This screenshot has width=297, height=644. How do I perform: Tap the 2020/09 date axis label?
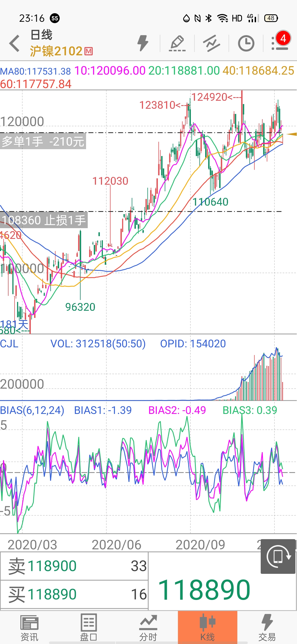tap(200, 545)
